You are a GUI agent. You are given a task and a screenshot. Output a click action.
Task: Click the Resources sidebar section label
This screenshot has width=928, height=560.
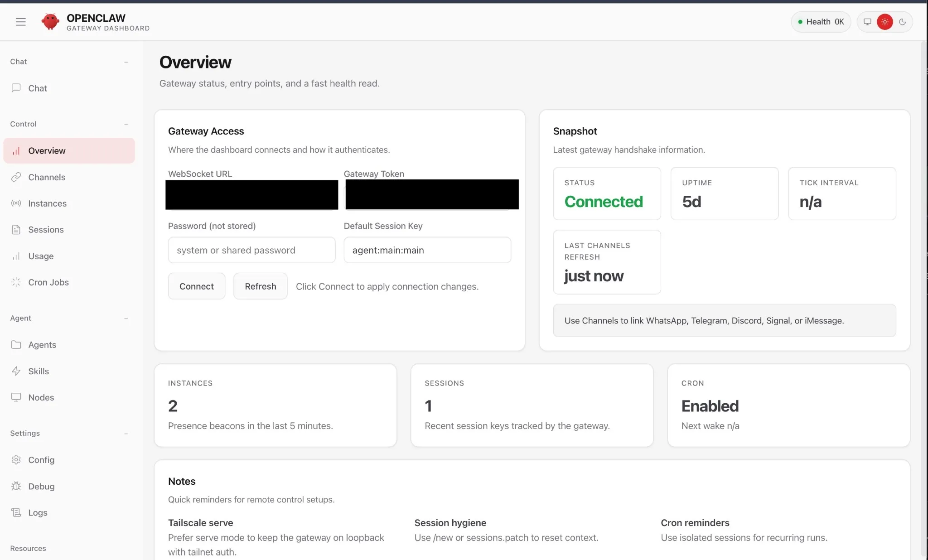coord(28,548)
